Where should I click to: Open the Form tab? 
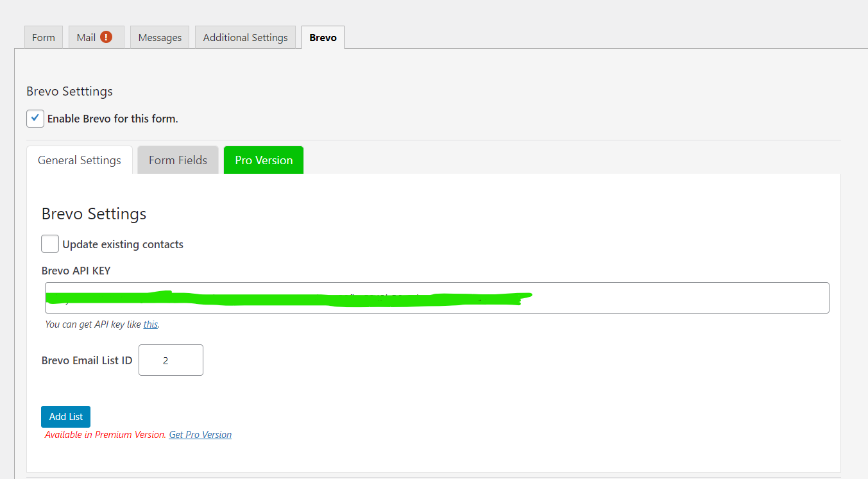(44, 37)
